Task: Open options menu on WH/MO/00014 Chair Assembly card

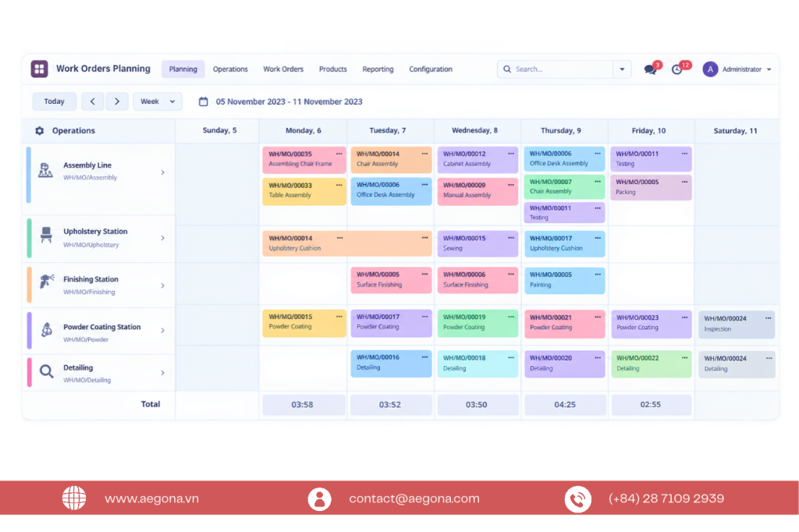Action: (425, 154)
